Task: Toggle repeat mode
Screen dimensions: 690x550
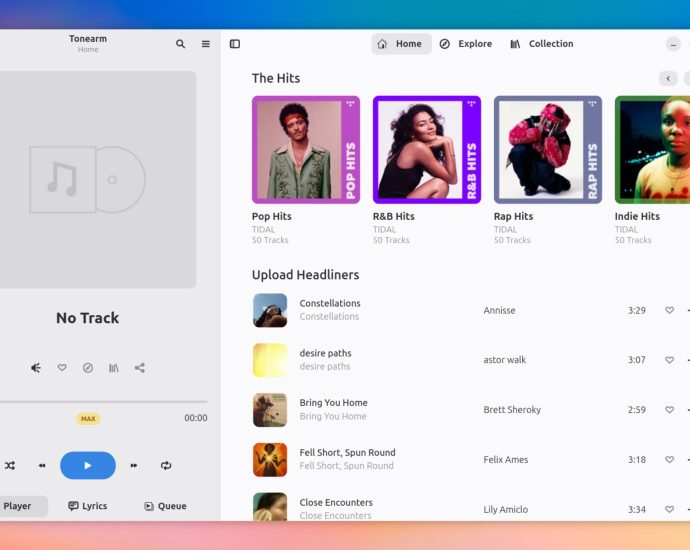Action: 166,466
